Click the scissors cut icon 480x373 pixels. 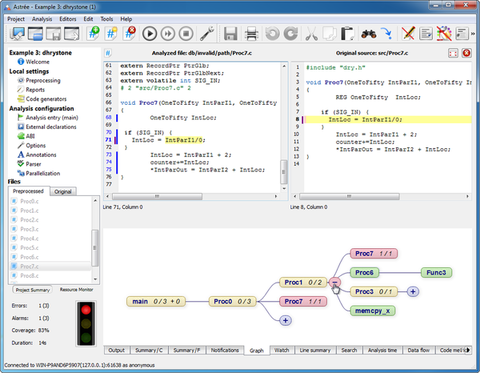pos(311,34)
